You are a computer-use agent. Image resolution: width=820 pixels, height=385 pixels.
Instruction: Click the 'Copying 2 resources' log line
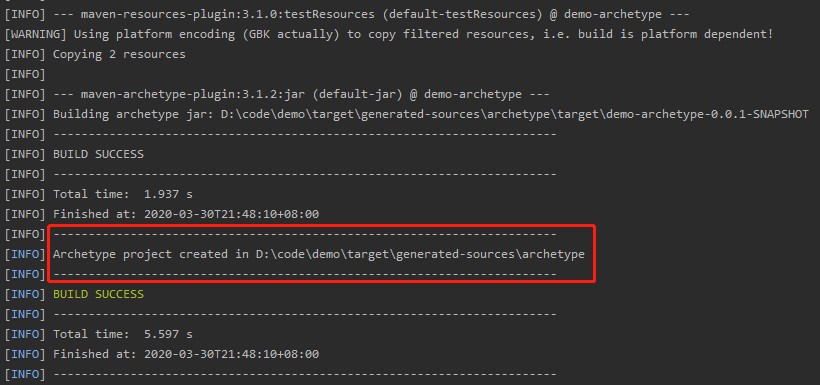95,54
